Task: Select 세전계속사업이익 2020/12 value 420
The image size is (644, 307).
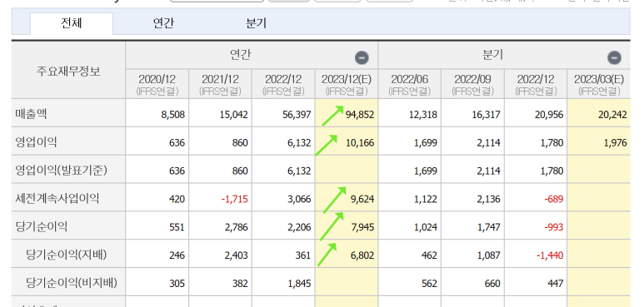Action: [x=177, y=200]
